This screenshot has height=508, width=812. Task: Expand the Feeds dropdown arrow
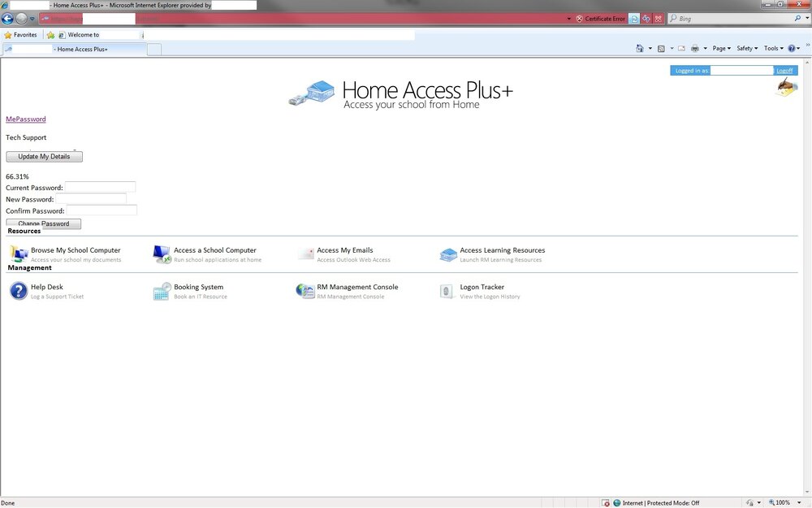tap(672, 48)
